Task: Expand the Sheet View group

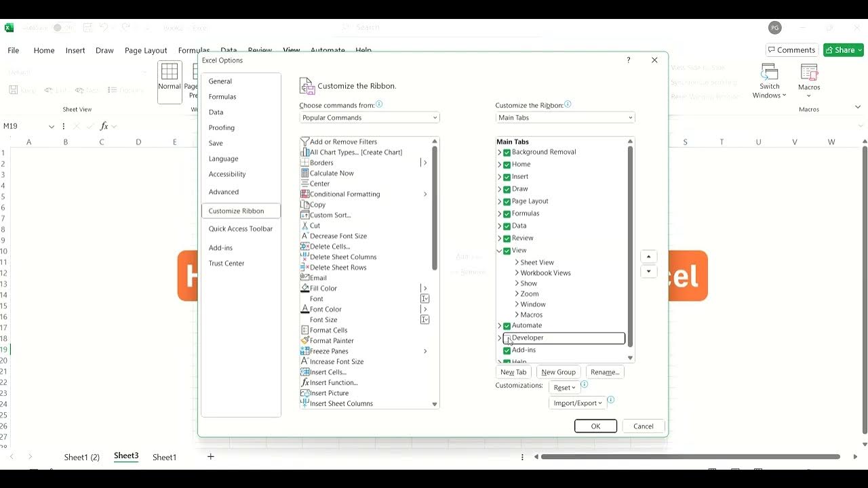Action: (x=517, y=262)
